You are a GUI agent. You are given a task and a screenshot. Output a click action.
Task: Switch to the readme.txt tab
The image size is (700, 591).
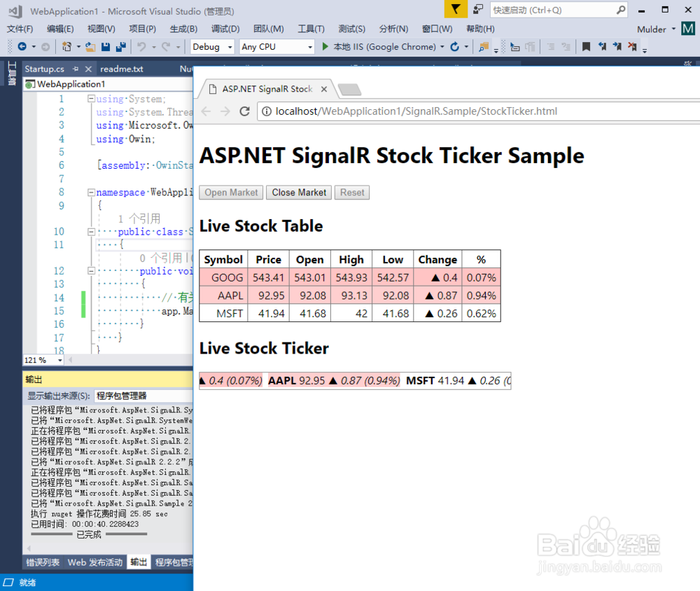(121, 69)
